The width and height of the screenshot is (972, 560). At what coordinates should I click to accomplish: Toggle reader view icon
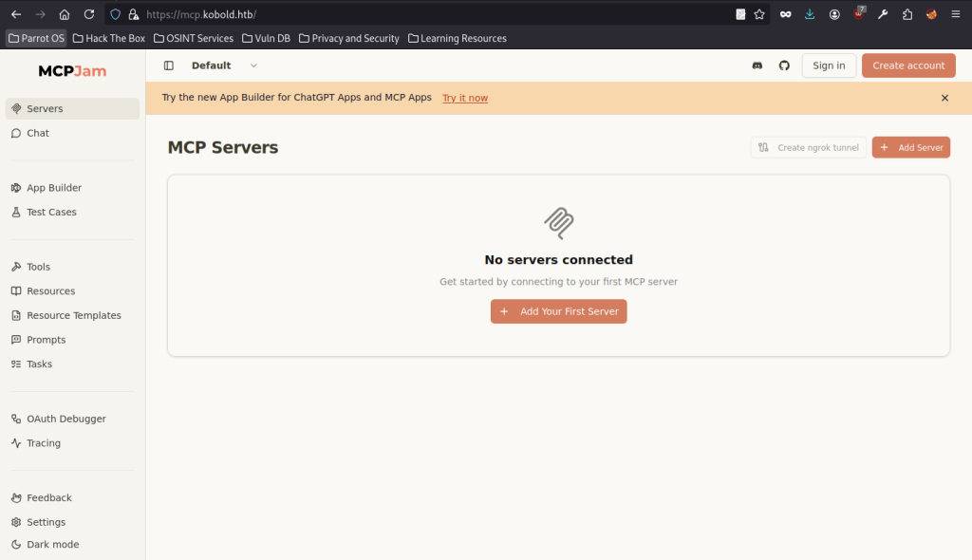[x=740, y=14]
